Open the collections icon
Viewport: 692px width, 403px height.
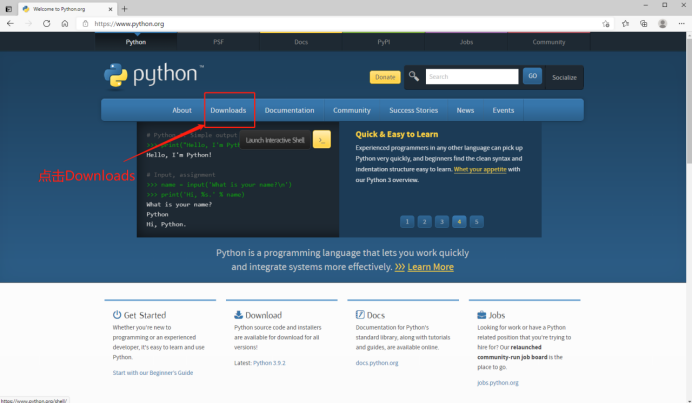pos(644,24)
